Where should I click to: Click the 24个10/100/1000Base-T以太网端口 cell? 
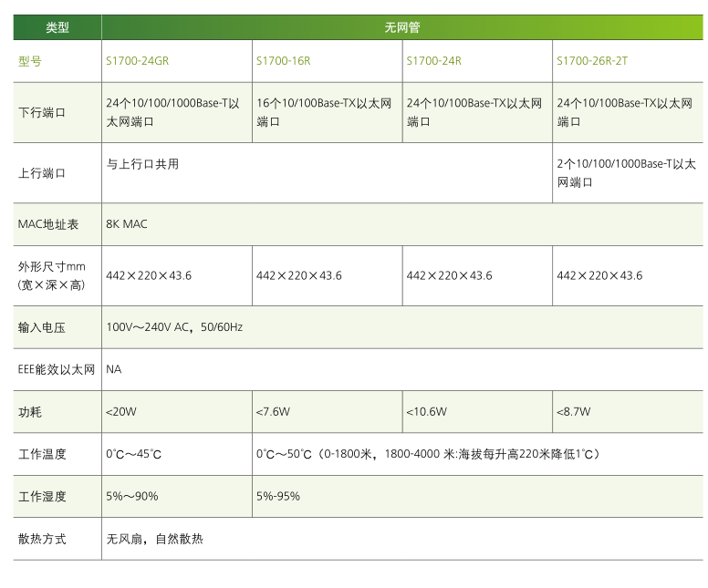pyautogui.click(x=177, y=112)
